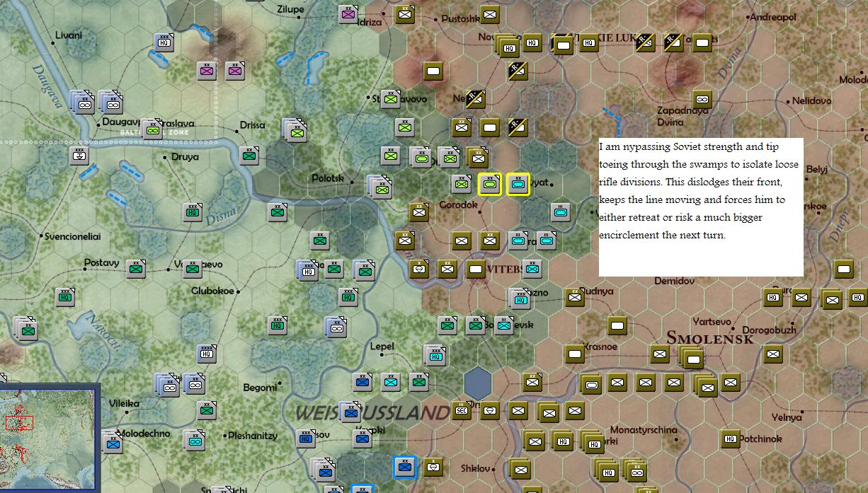Select the cyan motorized unit east of Molodechno
The height and width of the screenshot is (493, 868).
[x=194, y=441]
